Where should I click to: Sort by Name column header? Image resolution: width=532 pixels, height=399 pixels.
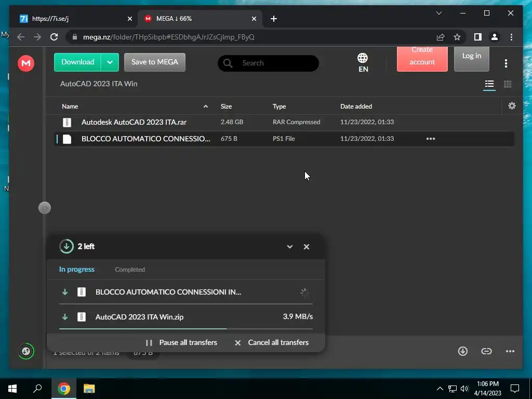[x=70, y=106]
